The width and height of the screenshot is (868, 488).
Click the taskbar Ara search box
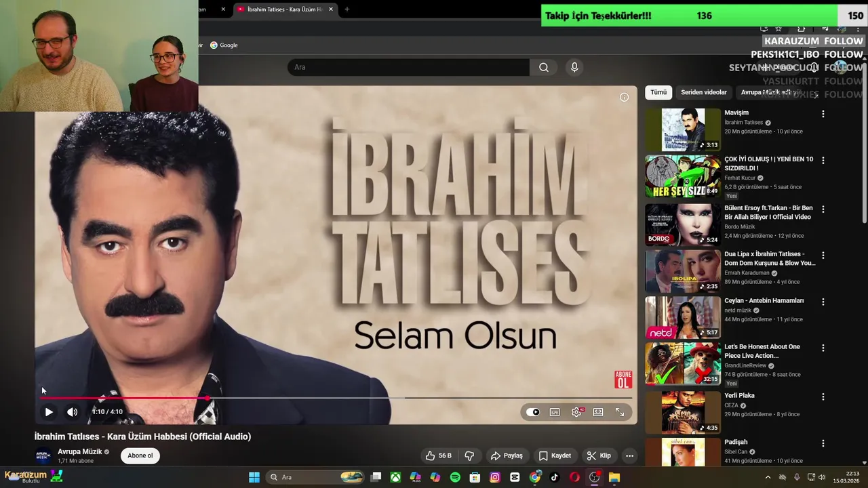pyautogui.click(x=315, y=477)
